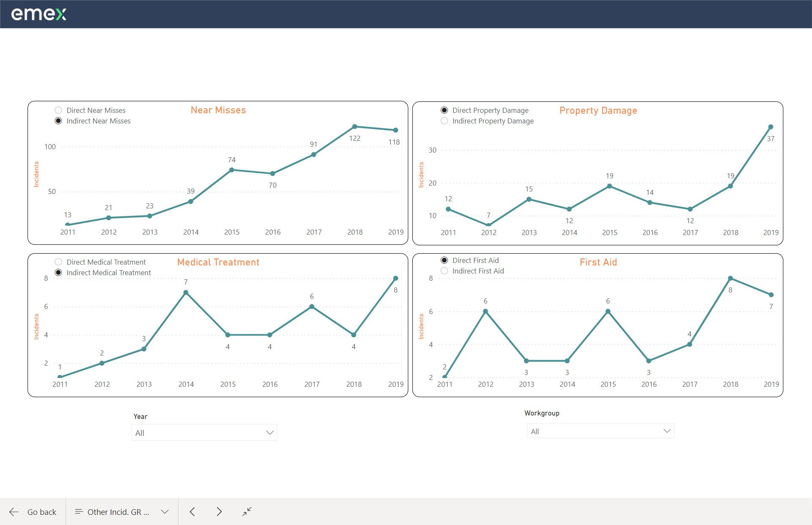Click the First Aid chart title
This screenshot has width=812, height=525.
598,262
